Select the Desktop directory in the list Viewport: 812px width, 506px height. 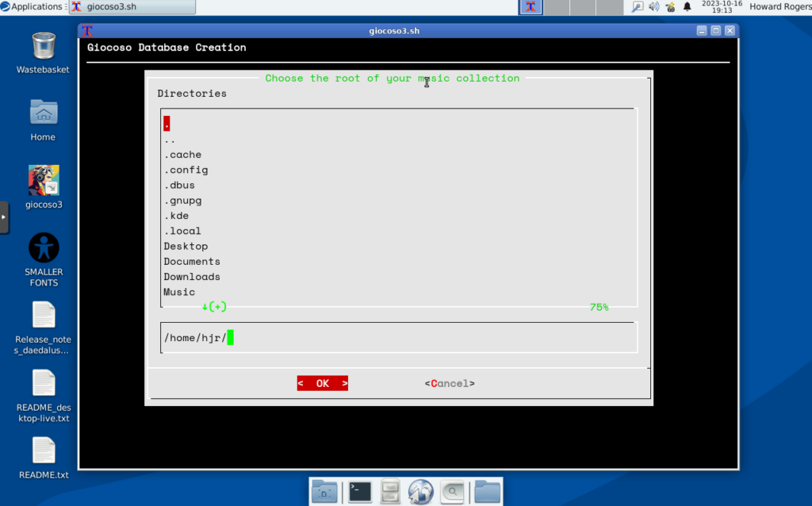186,246
